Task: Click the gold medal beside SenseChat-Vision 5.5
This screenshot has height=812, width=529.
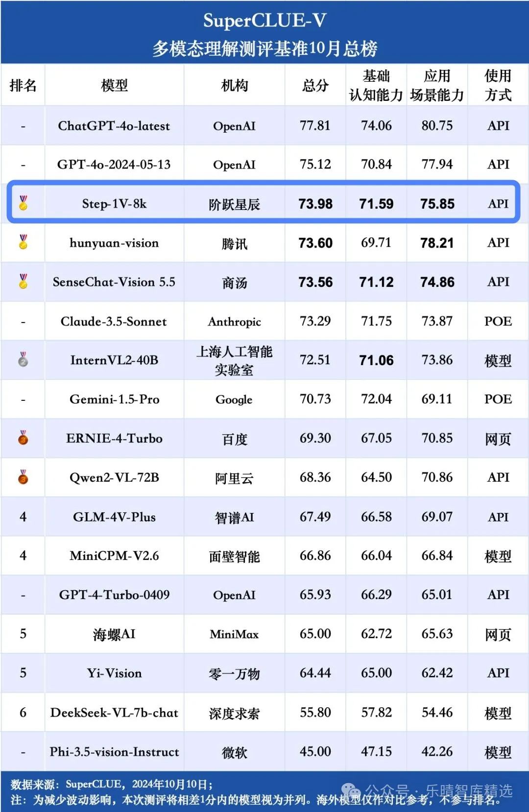Action: 23,281
